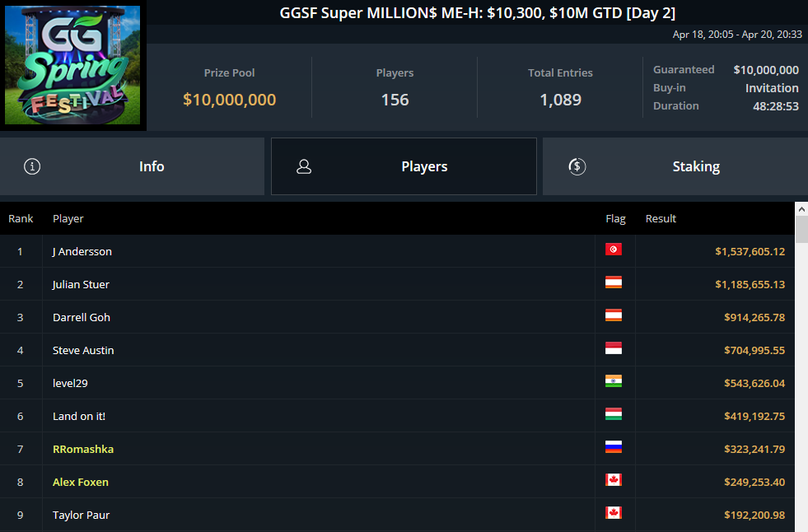Select player Alex Foxen
The image size is (808, 532).
click(81, 482)
